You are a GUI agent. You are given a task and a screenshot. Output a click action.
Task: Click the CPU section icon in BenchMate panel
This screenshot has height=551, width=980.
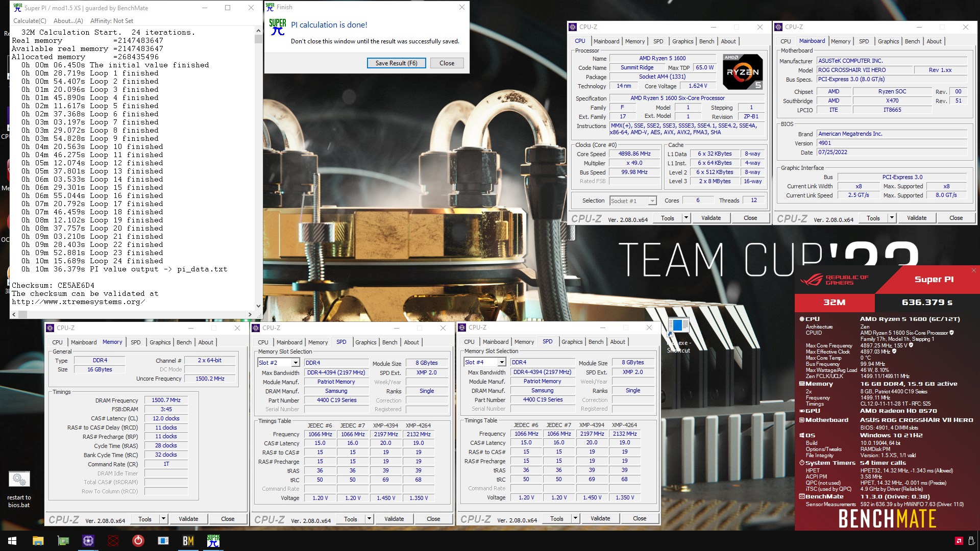pyautogui.click(x=801, y=319)
